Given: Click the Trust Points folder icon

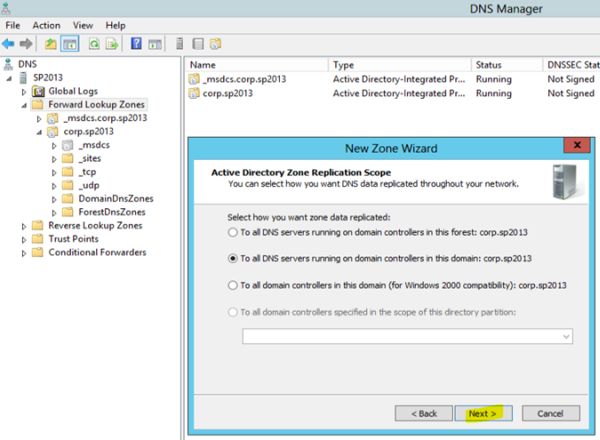Looking at the screenshot, I should click(38, 239).
